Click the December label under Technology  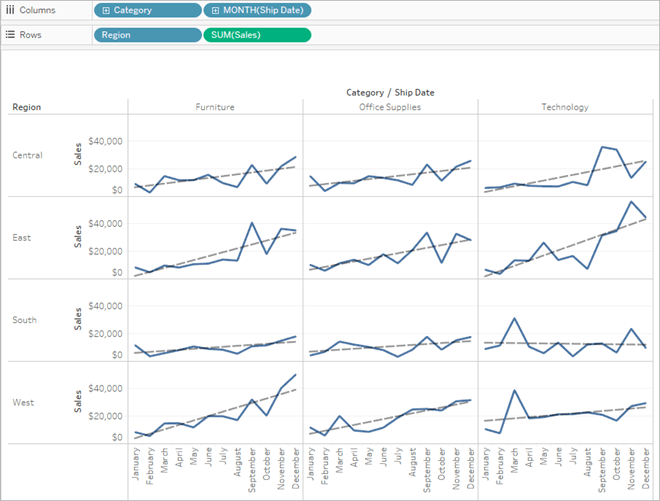tap(646, 468)
